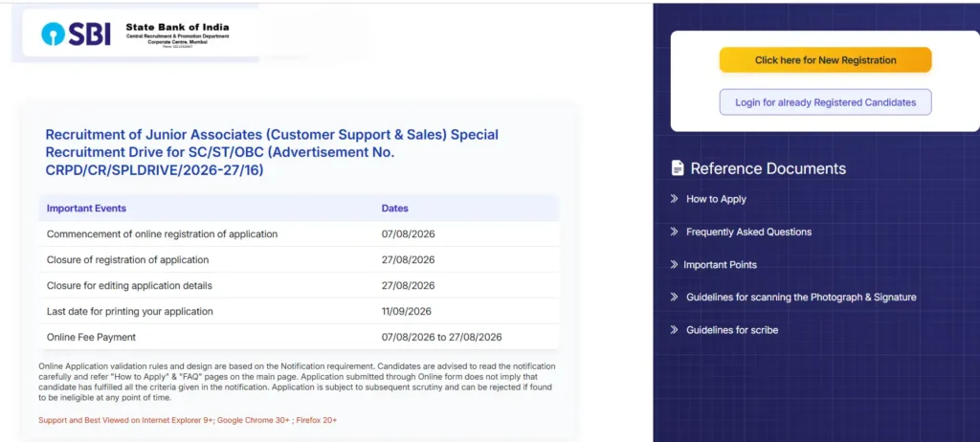Click the State Bank of India header text
The image size is (980, 442).
(177, 28)
